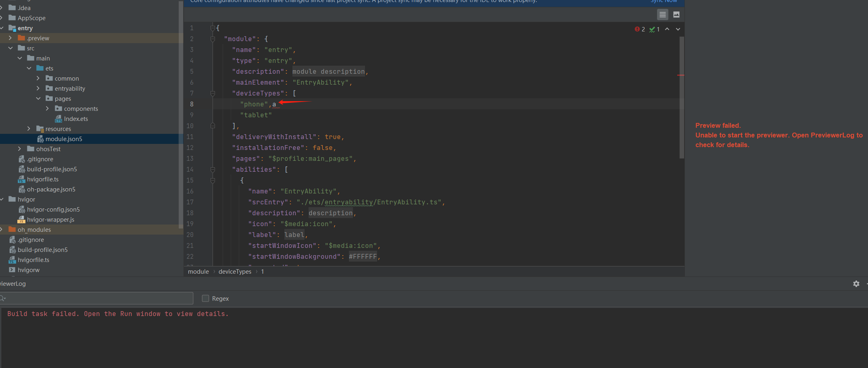Click the search magnifier icon in log filter
The width and height of the screenshot is (868, 368).
pos(2,298)
